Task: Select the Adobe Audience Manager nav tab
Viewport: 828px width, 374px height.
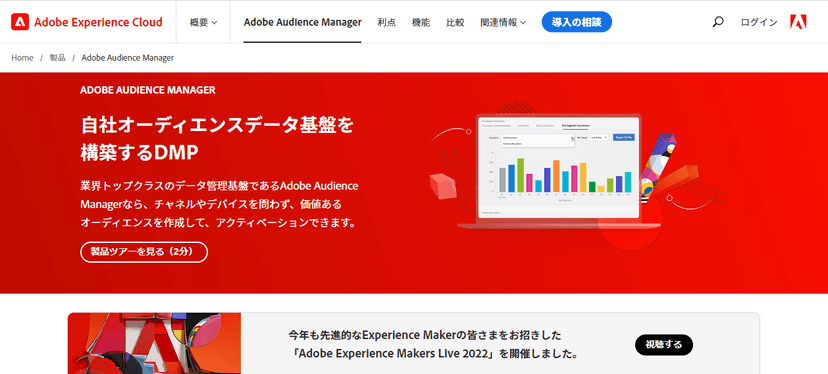Action: pyautogui.click(x=303, y=22)
